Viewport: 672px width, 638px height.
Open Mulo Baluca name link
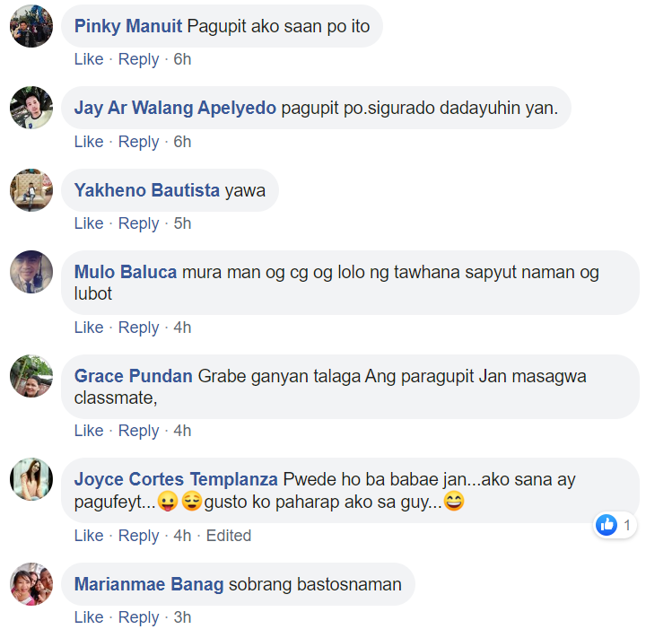pos(125,272)
